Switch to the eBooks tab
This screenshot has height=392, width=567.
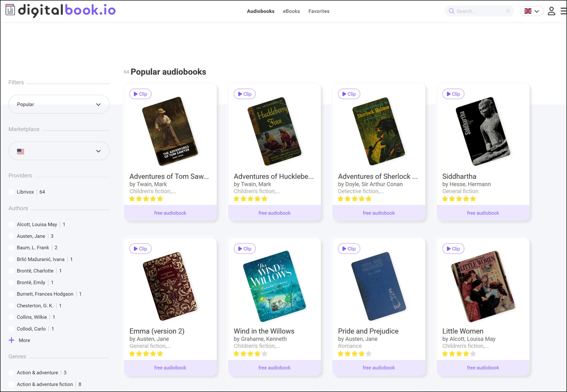pyautogui.click(x=291, y=11)
